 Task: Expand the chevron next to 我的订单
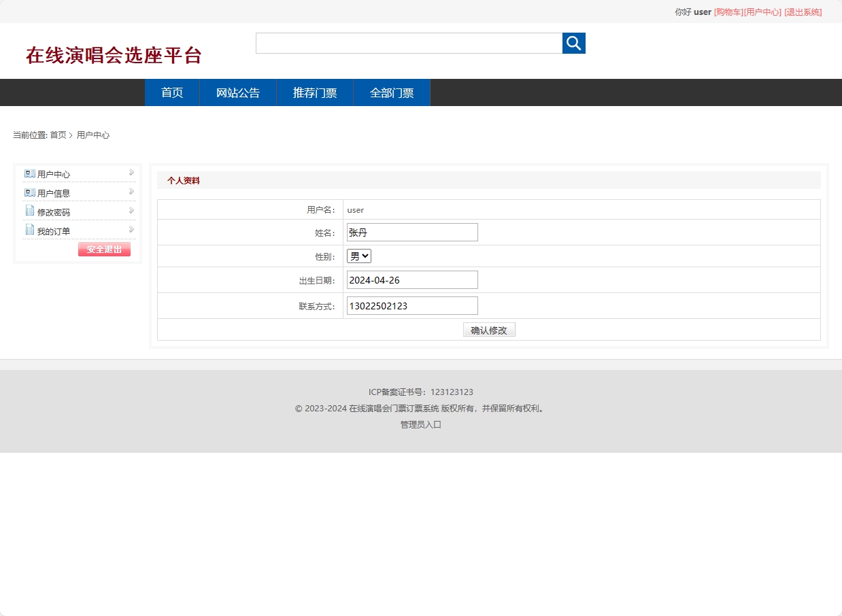(x=130, y=230)
